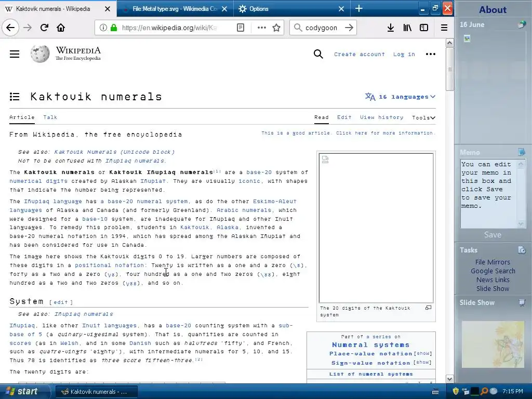Reload the current page

44,28
